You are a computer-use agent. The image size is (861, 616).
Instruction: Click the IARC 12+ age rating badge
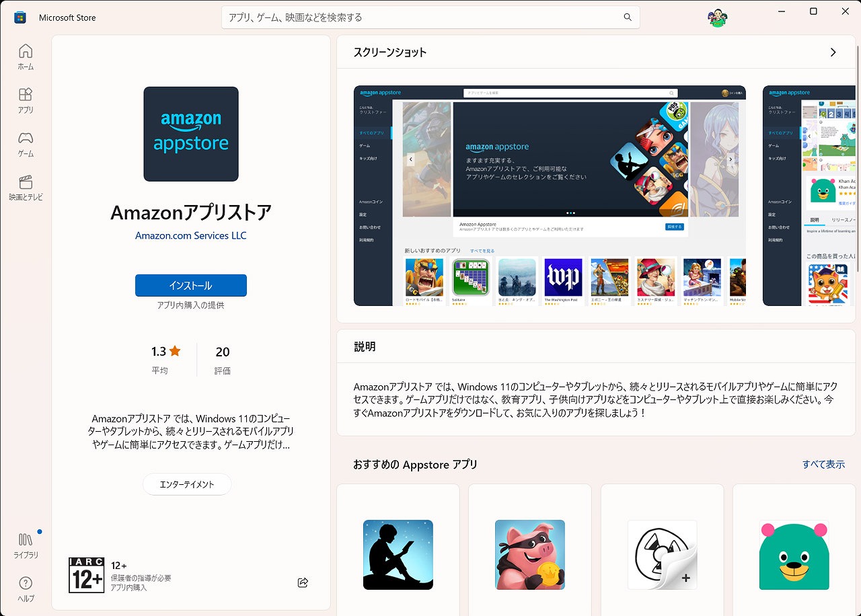coord(86,574)
